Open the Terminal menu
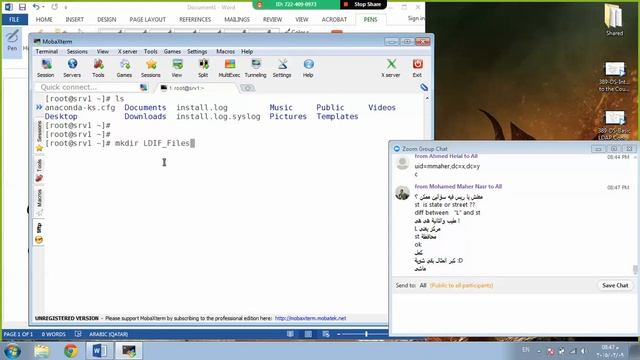 pos(47,51)
